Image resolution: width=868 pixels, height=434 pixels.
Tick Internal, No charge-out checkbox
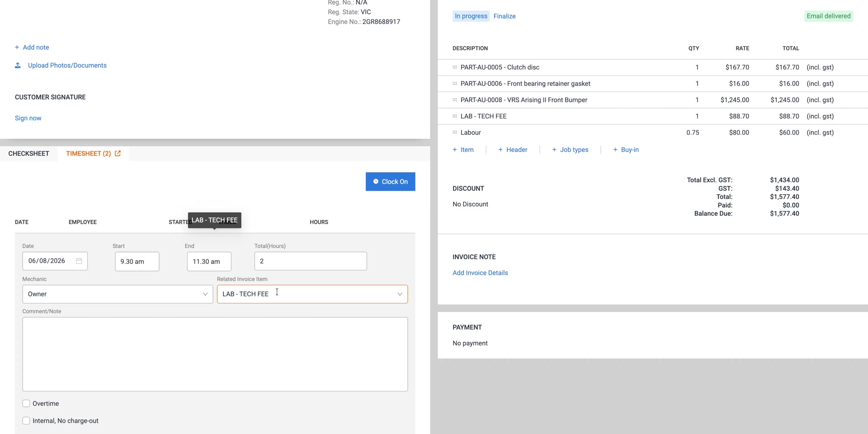pyautogui.click(x=26, y=421)
